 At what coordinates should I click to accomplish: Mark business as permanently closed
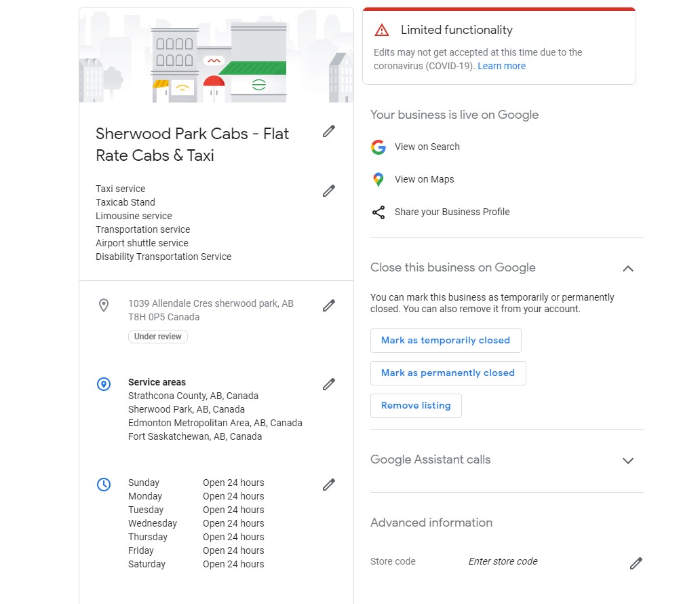(x=448, y=373)
